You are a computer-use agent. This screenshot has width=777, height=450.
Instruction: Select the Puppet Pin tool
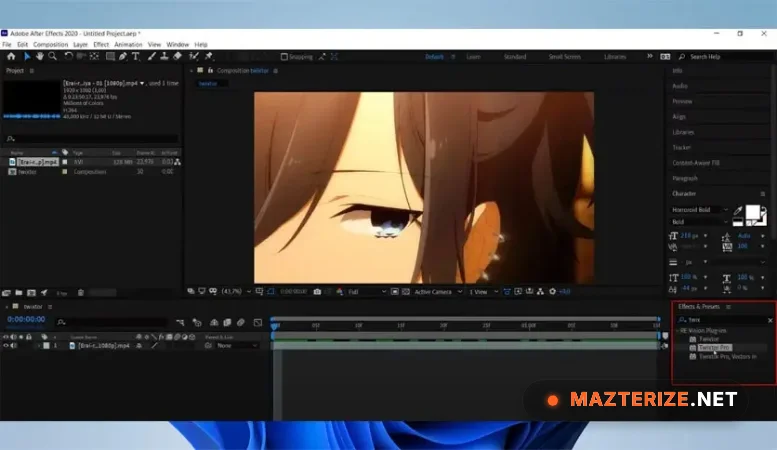(x=209, y=56)
